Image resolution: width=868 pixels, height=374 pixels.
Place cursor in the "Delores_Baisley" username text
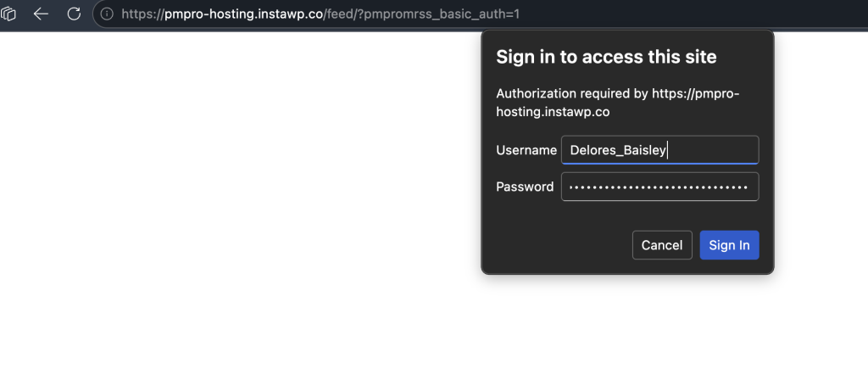point(619,150)
